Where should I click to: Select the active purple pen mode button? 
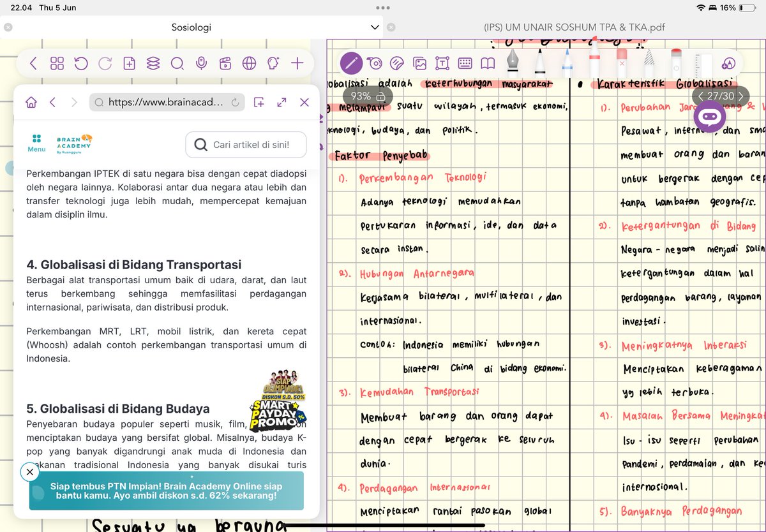tap(351, 63)
